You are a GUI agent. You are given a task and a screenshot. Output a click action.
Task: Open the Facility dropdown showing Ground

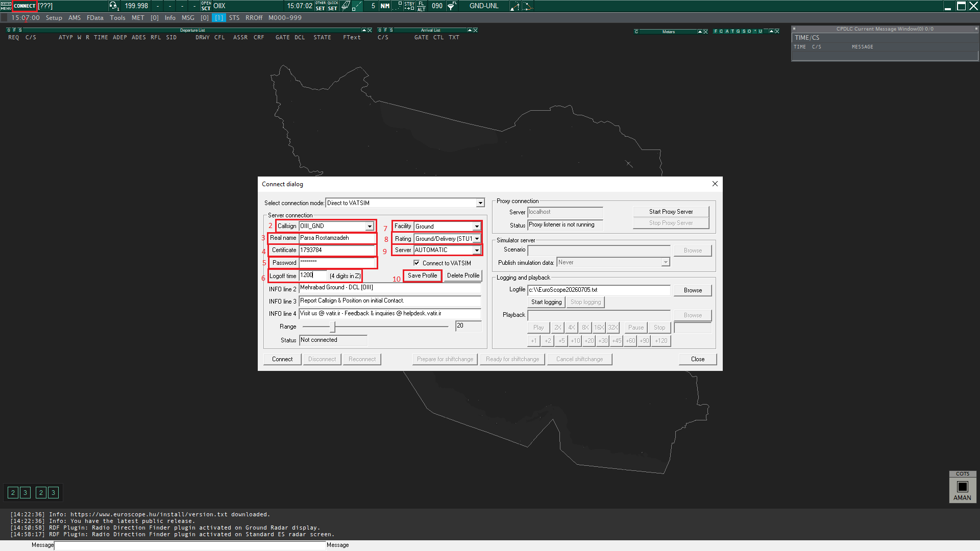pos(477,226)
